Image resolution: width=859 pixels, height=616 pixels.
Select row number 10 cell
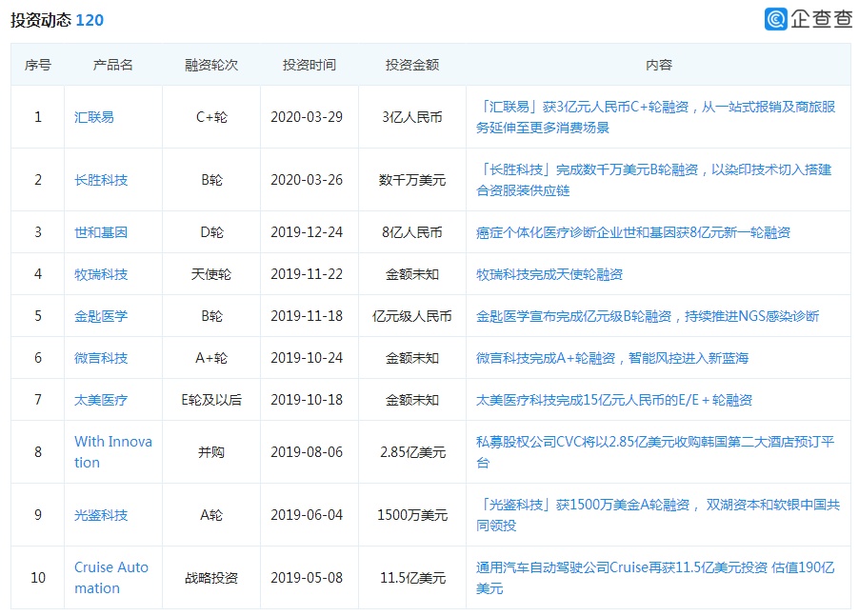click(38, 578)
